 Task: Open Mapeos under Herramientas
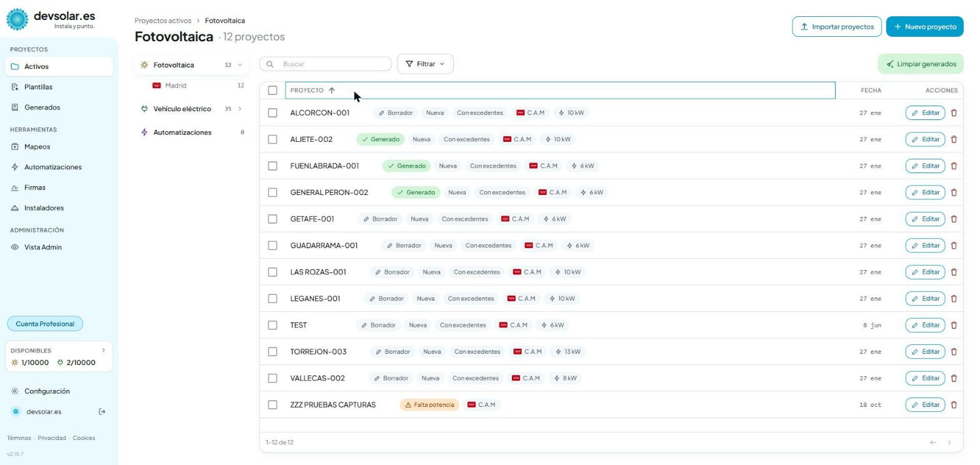[60, 147]
